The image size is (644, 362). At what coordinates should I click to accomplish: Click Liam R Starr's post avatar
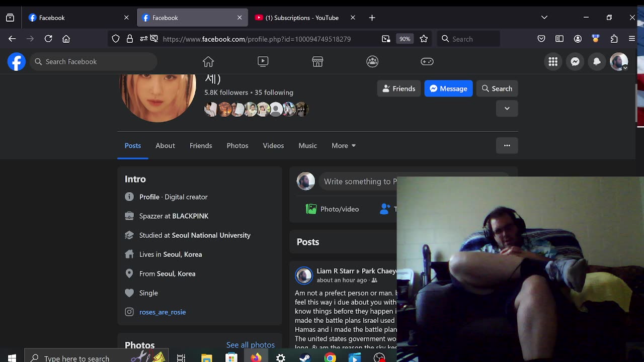[304, 276]
